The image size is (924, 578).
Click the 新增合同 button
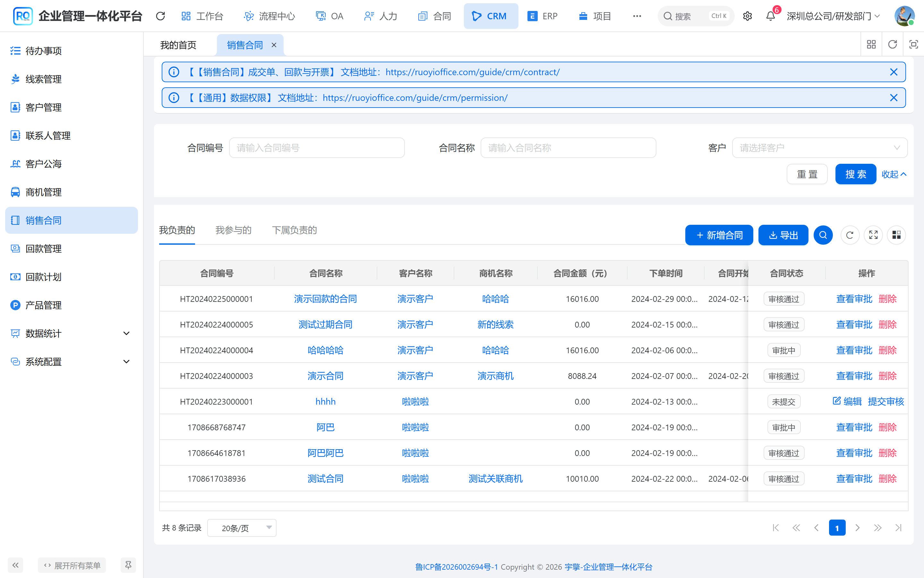[719, 235]
